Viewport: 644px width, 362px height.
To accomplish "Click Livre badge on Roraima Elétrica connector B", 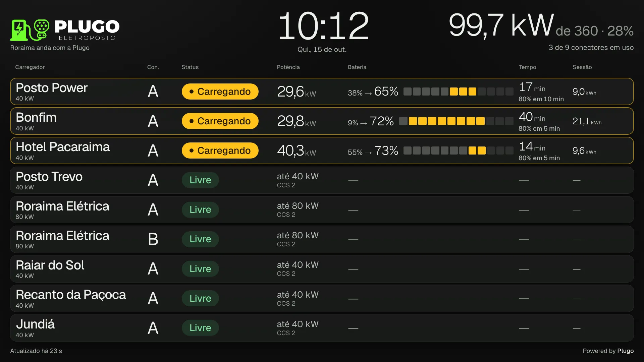I will (200, 239).
